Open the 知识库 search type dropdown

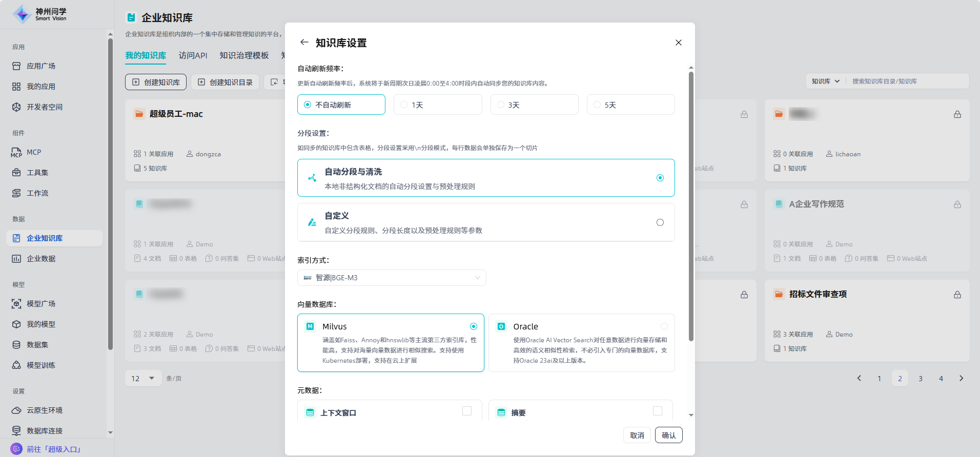pyautogui.click(x=825, y=81)
